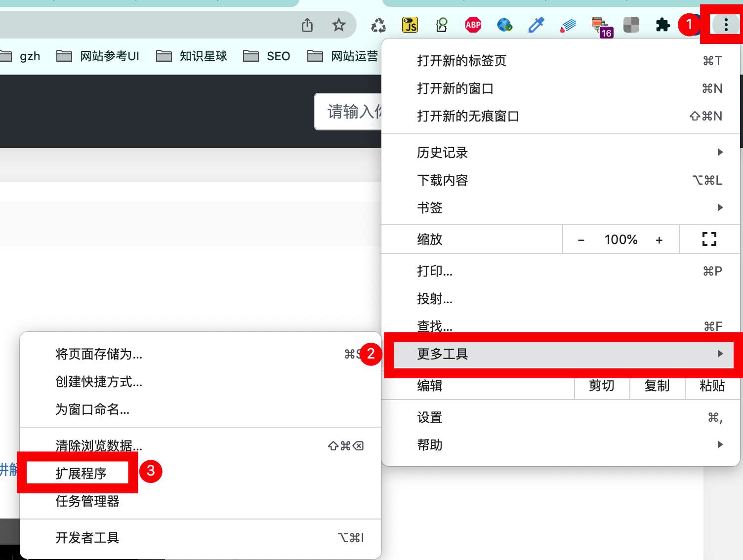The height and width of the screenshot is (560, 743).
Task: Expand the 历史记录 submenu arrow
Action: 719,153
